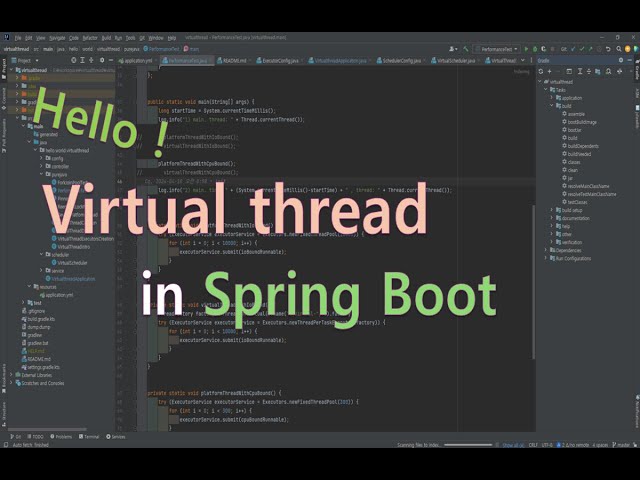Image resolution: width=640 pixels, height=480 pixels.
Task: Click PerformanceTest in navigation breadcrumb
Action: [161, 49]
